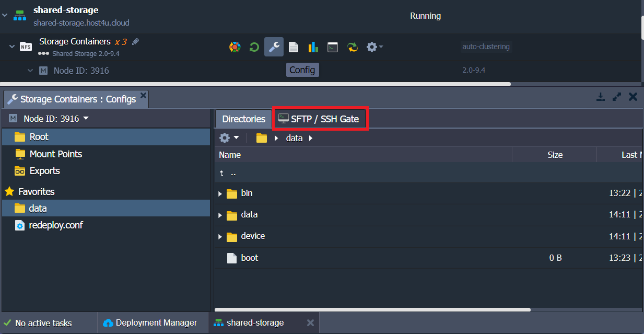644x334 pixels.
Task: Open additional settings gear dropdown in toolbar
Action: [x=372, y=47]
